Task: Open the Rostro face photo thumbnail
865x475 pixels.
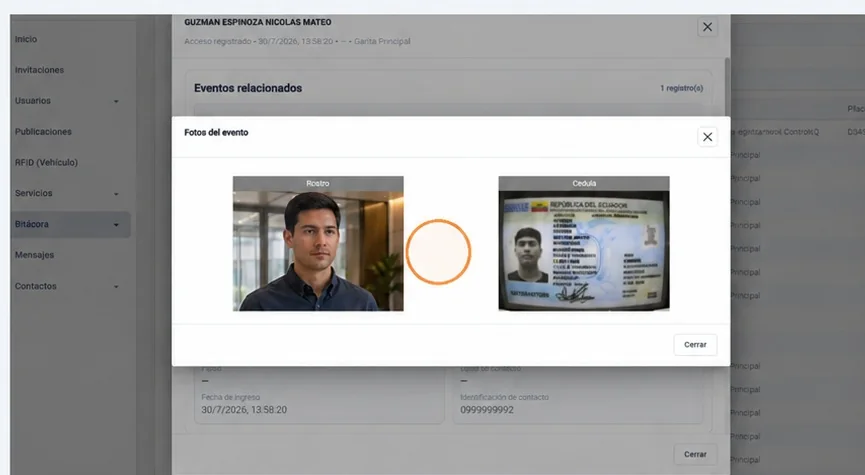Action: tap(318, 244)
